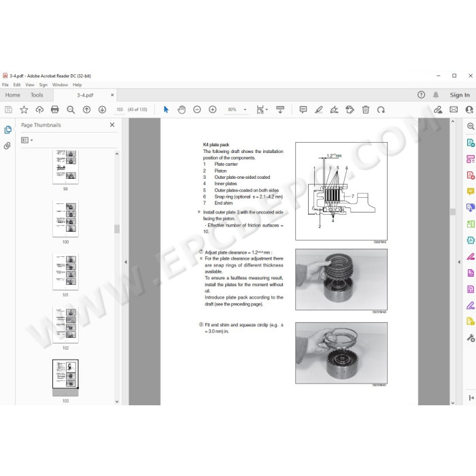Click thumbnails panel scroll up arrow

pyautogui.click(x=117, y=154)
